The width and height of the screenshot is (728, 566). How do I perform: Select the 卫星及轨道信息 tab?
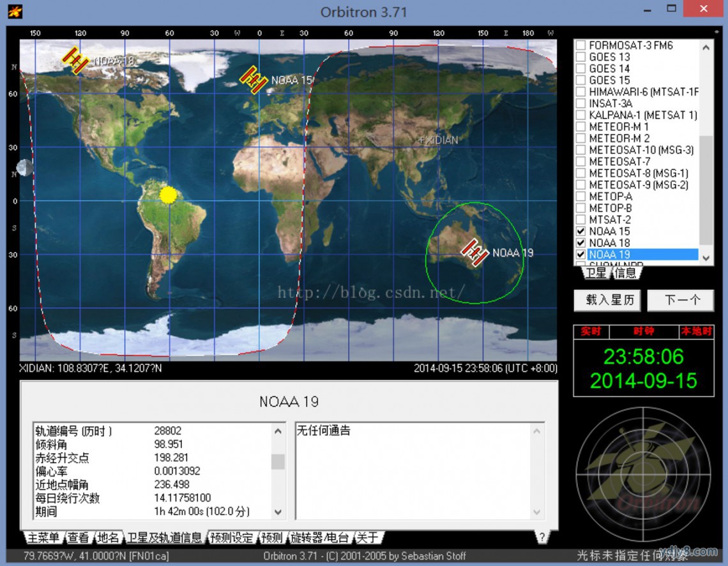pyautogui.click(x=164, y=538)
